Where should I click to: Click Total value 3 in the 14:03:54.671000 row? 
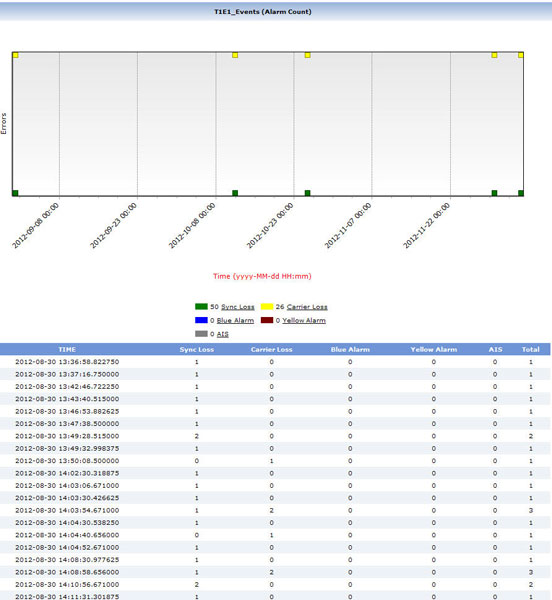point(531,510)
